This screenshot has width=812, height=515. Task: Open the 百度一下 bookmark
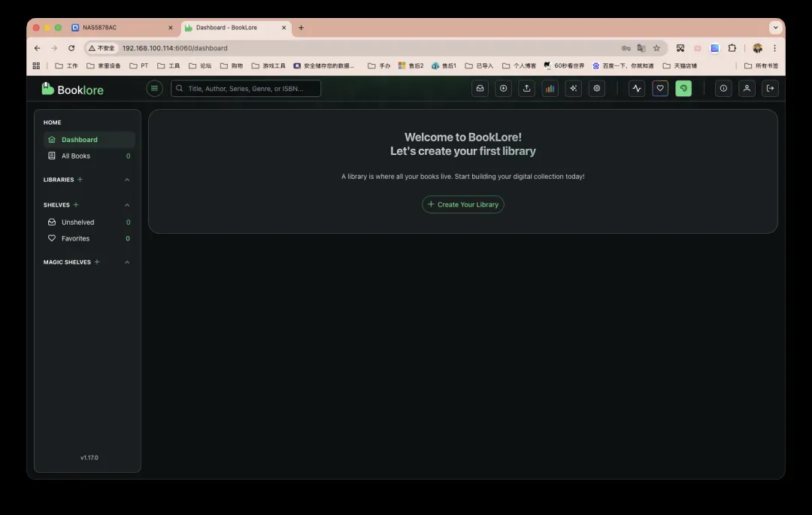coord(623,65)
